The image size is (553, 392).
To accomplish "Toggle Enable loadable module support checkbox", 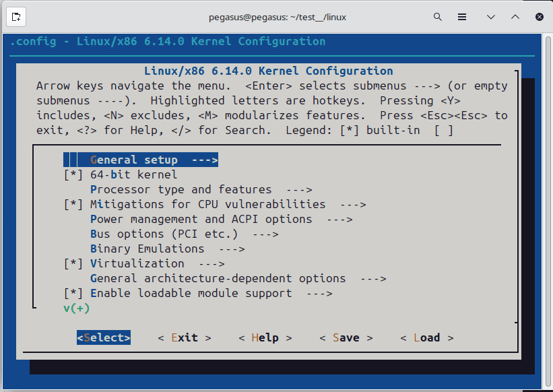I will pyautogui.click(x=73, y=294).
